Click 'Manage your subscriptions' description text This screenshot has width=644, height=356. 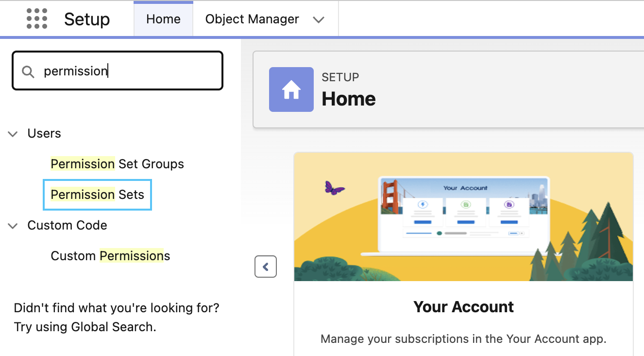coord(463,339)
